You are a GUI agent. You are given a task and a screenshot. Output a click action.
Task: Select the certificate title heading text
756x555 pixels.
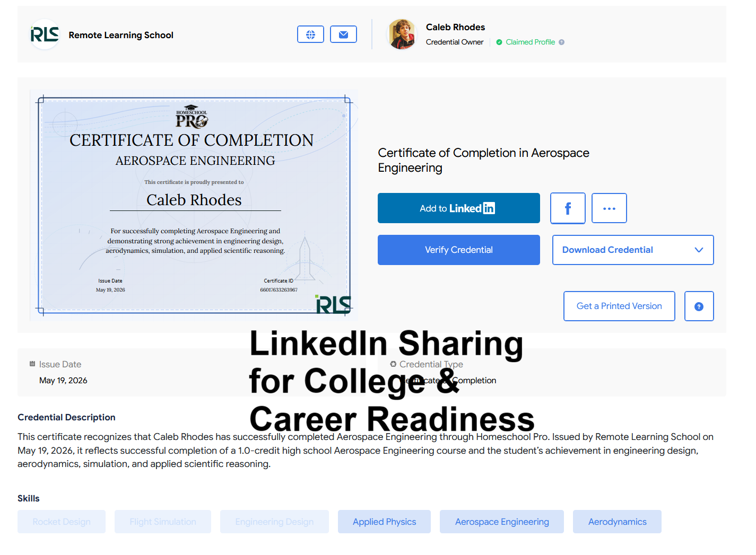pos(483,160)
